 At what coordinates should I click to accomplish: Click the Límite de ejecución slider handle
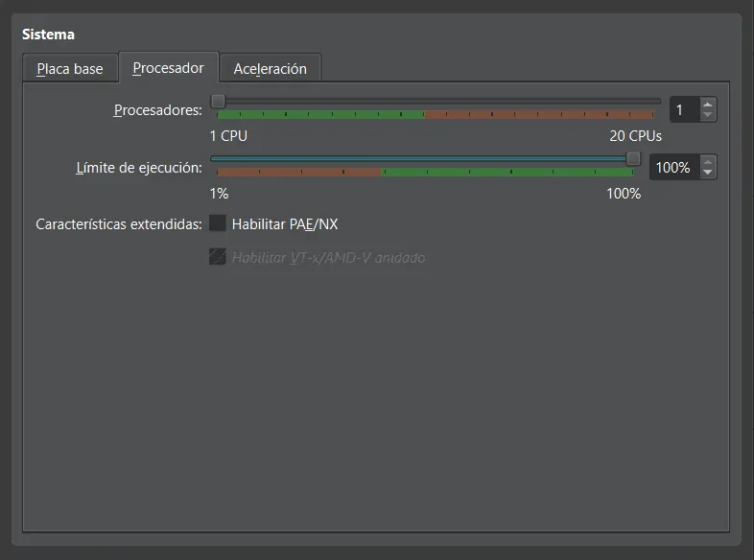pyautogui.click(x=633, y=158)
